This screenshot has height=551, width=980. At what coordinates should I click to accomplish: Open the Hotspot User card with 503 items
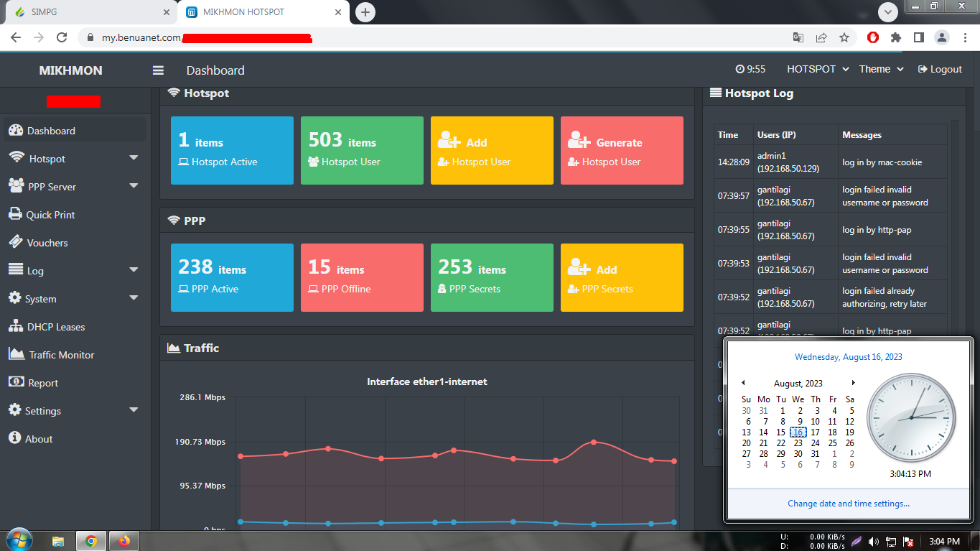pos(362,150)
